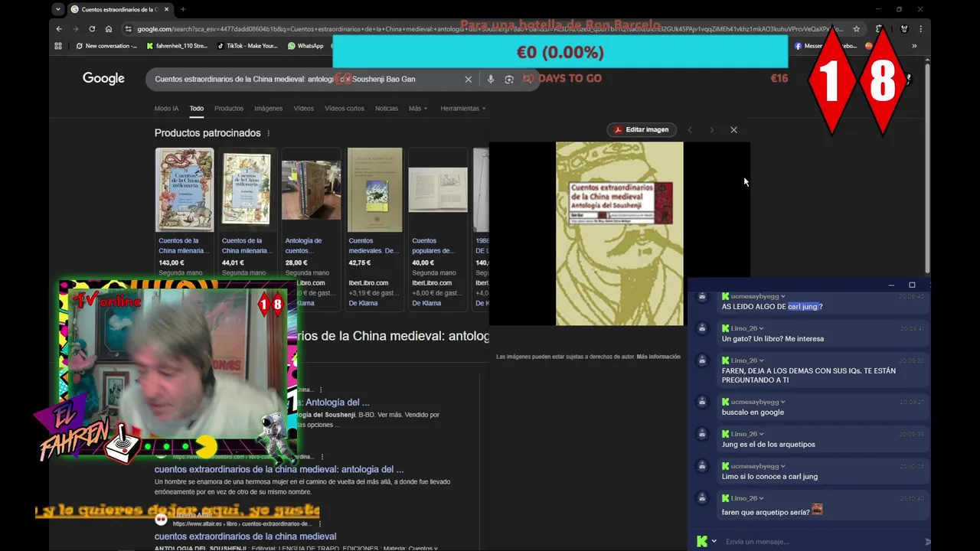Image resolution: width=980 pixels, height=551 pixels.
Task: Switch to the Vídeos tab
Action: pos(304,109)
